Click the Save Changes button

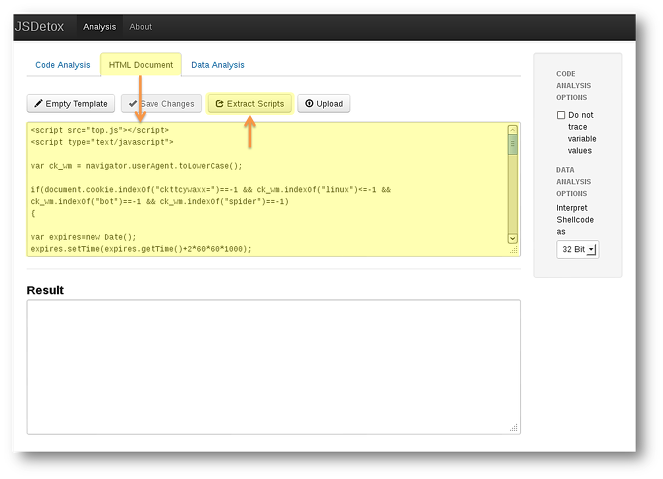click(162, 104)
